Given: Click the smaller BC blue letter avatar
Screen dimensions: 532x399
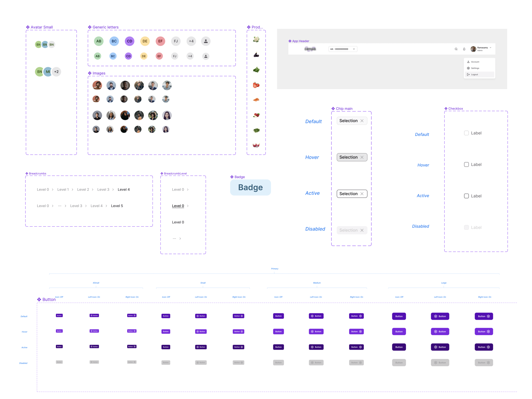Looking at the screenshot, I should [113, 56].
